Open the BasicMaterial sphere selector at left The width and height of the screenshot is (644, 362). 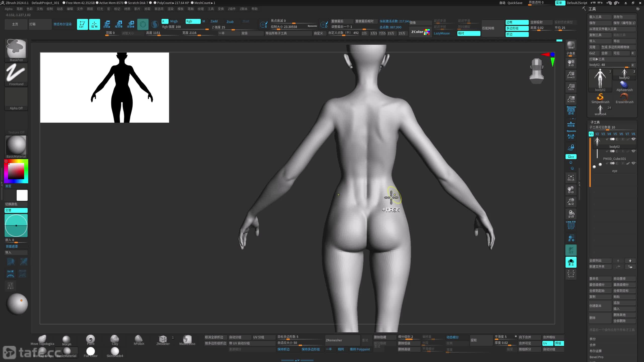pos(16,147)
